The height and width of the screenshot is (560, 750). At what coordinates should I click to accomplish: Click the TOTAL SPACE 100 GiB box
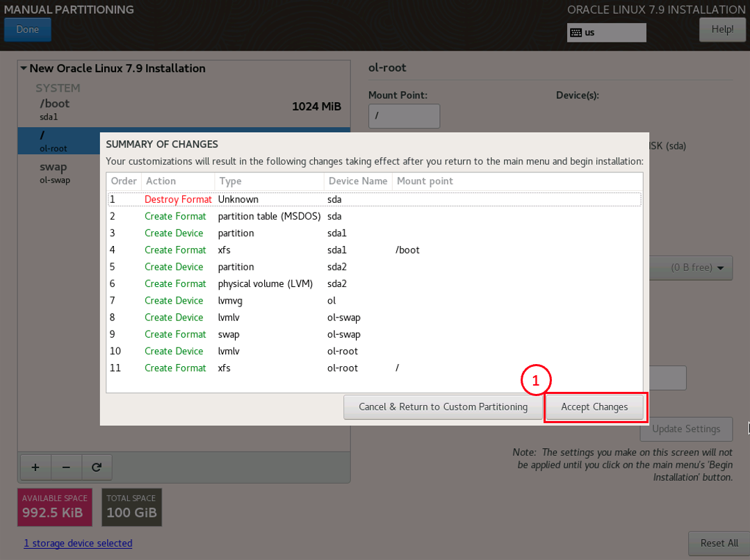click(x=131, y=507)
